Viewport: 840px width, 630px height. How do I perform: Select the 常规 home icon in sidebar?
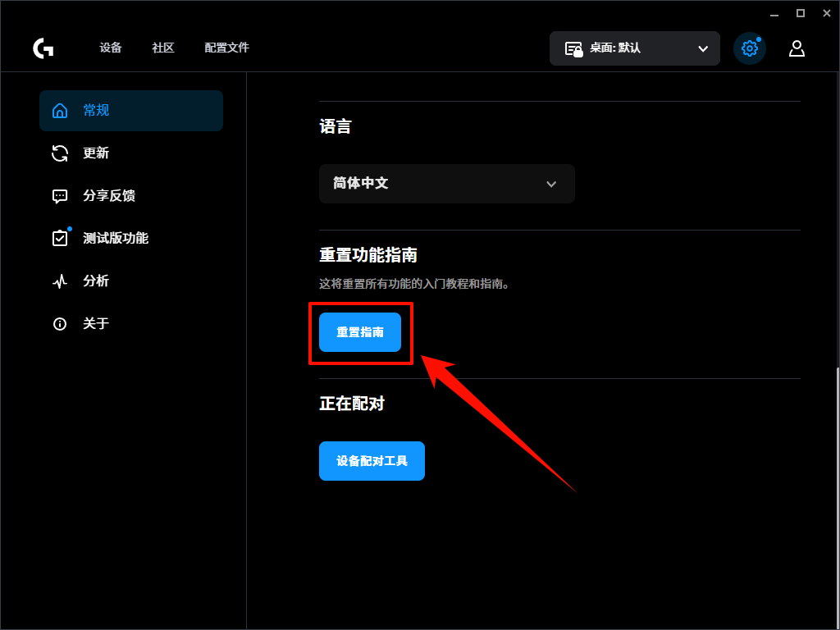point(59,110)
